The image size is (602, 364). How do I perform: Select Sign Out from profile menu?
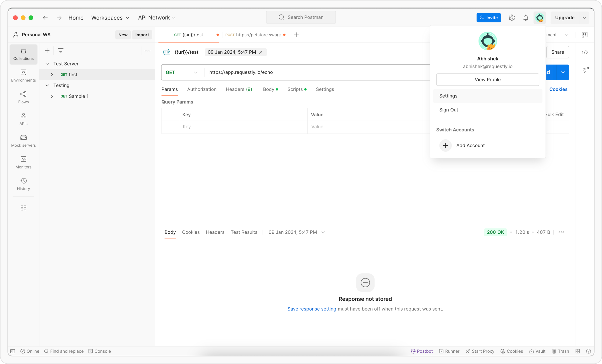[448, 110]
